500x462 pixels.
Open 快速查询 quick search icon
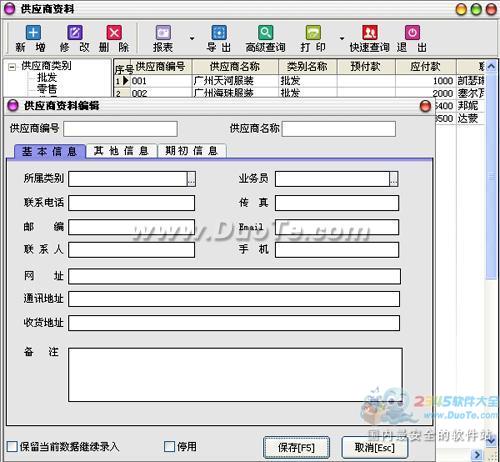pos(370,33)
